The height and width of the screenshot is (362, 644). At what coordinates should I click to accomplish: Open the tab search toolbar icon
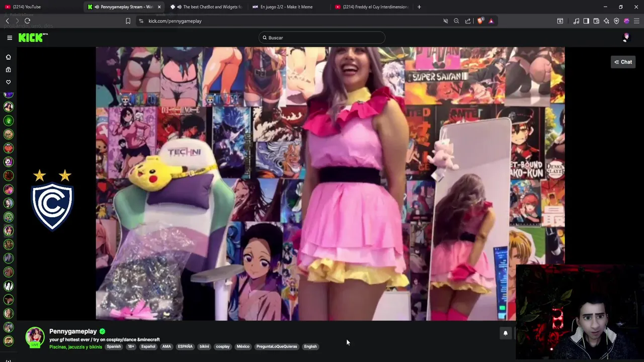pos(560,21)
